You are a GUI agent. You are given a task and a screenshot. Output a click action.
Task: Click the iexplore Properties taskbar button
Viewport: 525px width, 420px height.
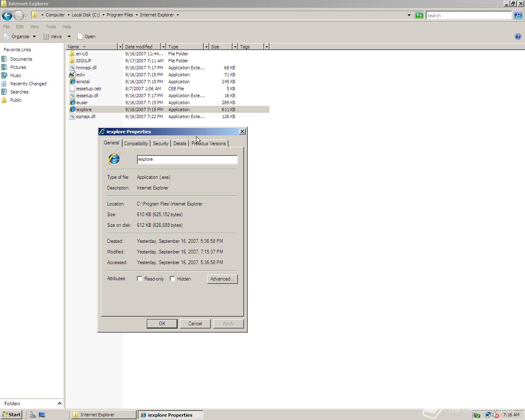[x=170, y=415]
